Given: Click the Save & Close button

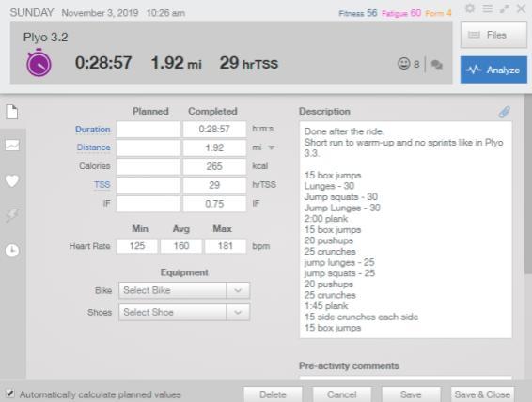Looking at the screenshot, I should click(x=482, y=394).
